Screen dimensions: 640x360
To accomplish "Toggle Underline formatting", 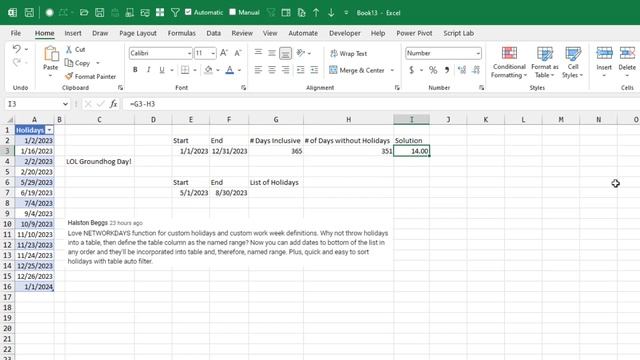I will pos(162,70).
